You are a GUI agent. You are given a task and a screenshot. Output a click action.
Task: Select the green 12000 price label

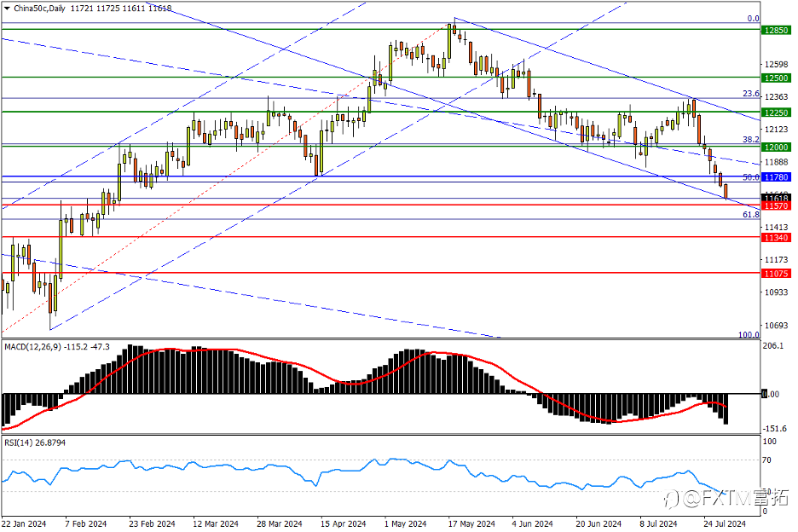(x=777, y=147)
